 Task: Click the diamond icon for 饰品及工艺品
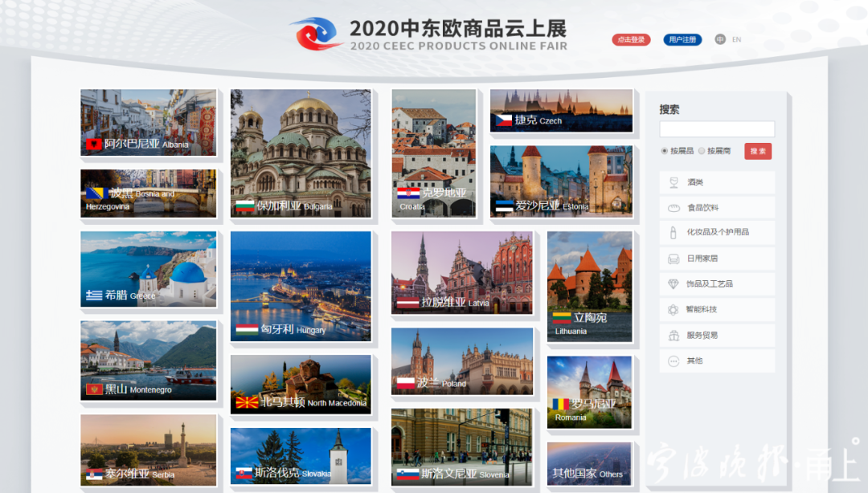(x=674, y=284)
